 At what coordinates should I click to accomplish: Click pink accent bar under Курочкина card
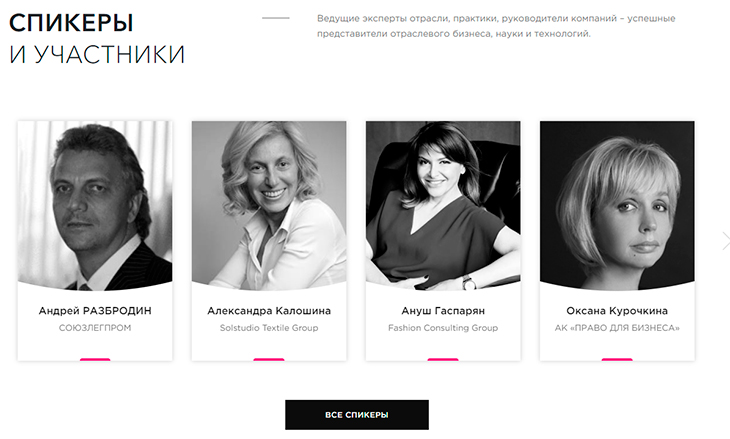pos(617,359)
